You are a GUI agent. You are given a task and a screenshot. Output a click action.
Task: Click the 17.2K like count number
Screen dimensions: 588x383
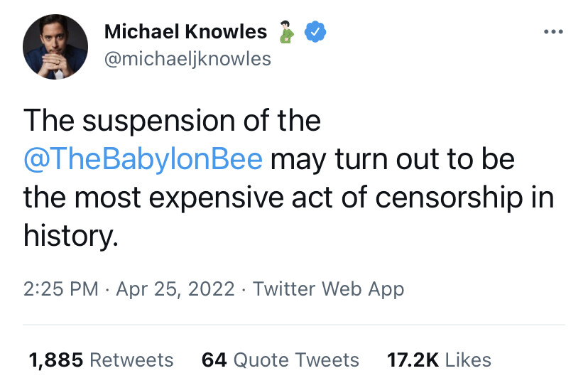(x=413, y=360)
